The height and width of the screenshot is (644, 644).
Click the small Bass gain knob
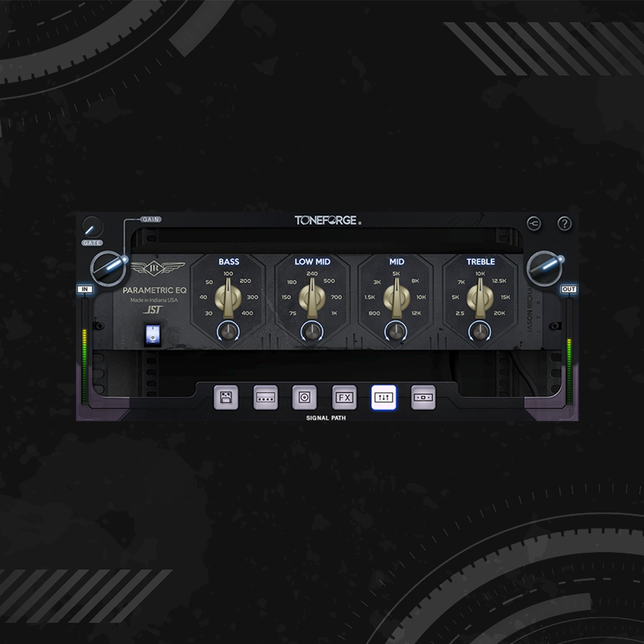click(x=228, y=331)
